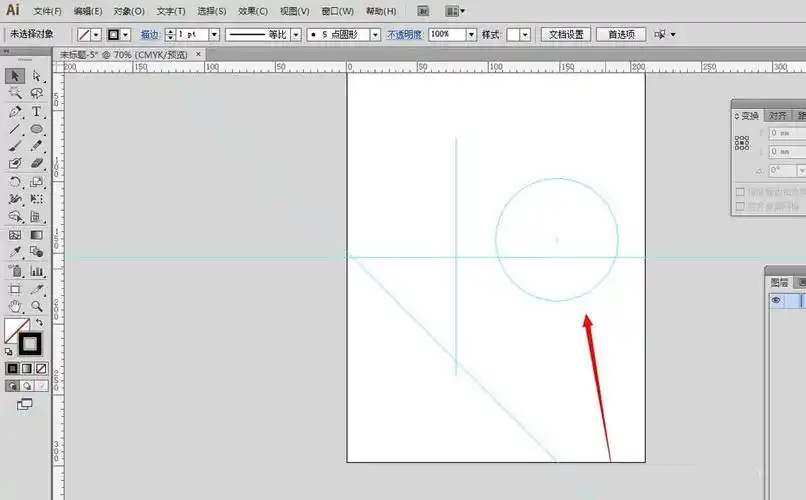Select the Ellipse tool

(37, 129)
